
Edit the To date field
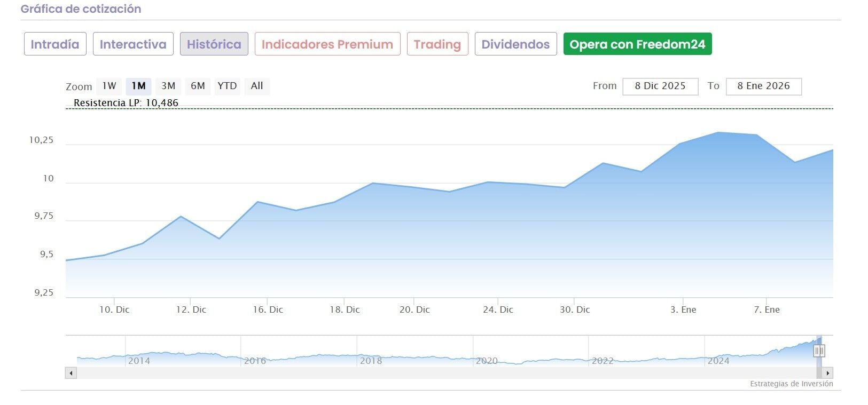coord(763,86)
